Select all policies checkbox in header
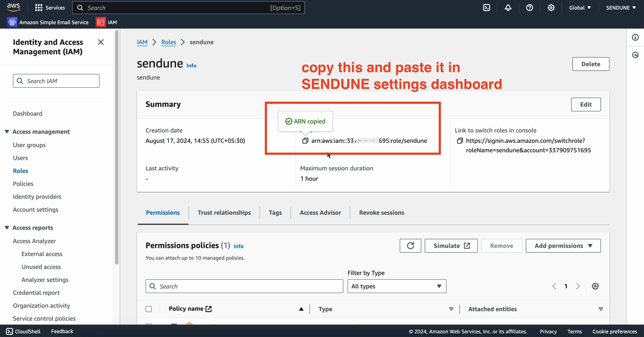 149,309
